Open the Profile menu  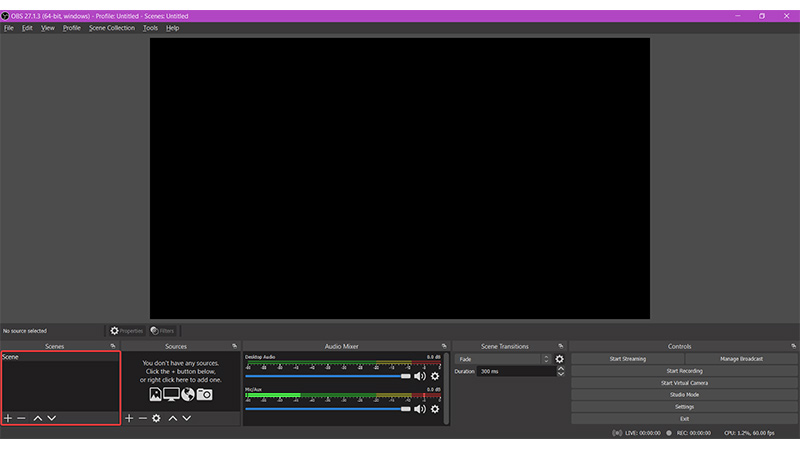click(x=71, y=28)
